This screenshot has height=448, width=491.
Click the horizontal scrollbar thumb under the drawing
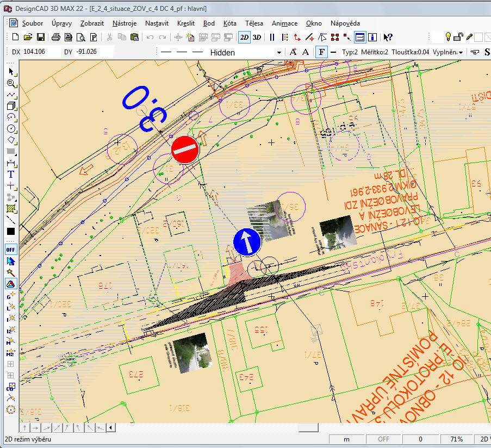(308, 428)
